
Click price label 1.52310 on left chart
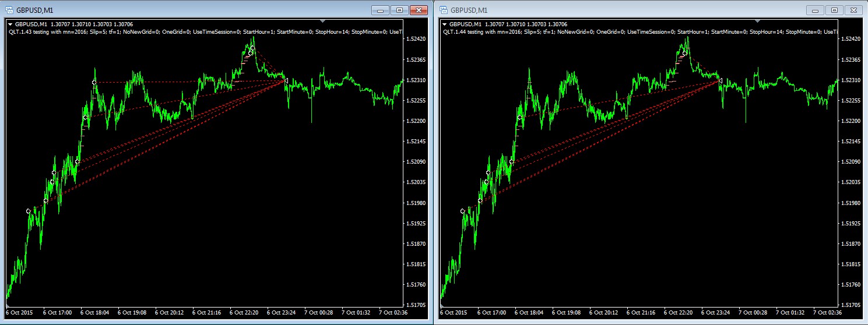point(416,80)
